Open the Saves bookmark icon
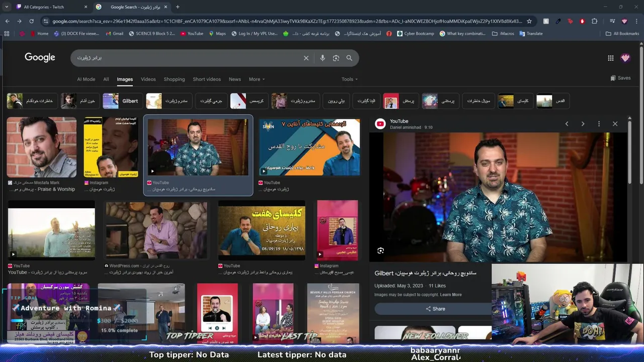The width and height of the screenshot is (644, 362). click(x=620, y=78)
